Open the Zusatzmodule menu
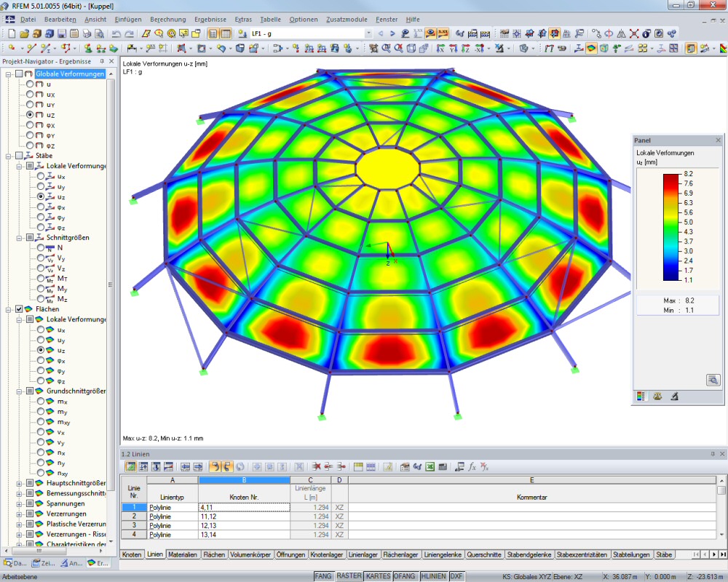 click(347, 20)
